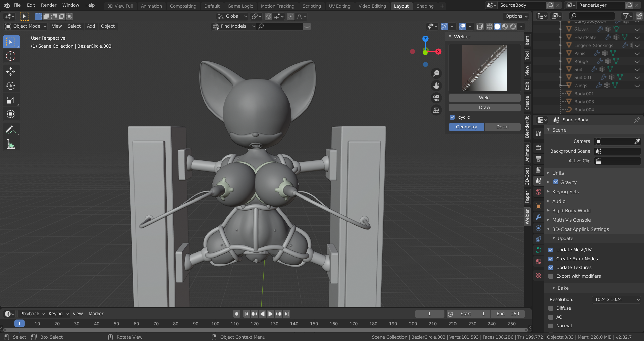644x341 pixels.
Task: Select the Measure tool
Action: [11, 144]
